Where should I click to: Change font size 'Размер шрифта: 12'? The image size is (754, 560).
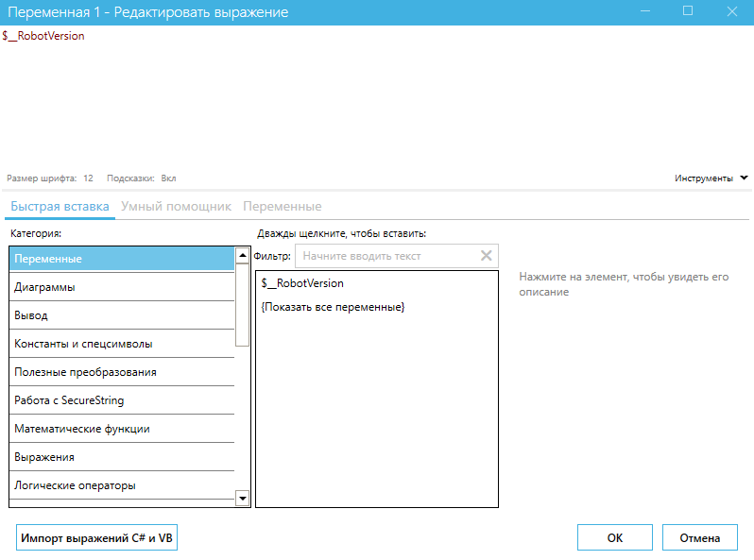point(50,178)
